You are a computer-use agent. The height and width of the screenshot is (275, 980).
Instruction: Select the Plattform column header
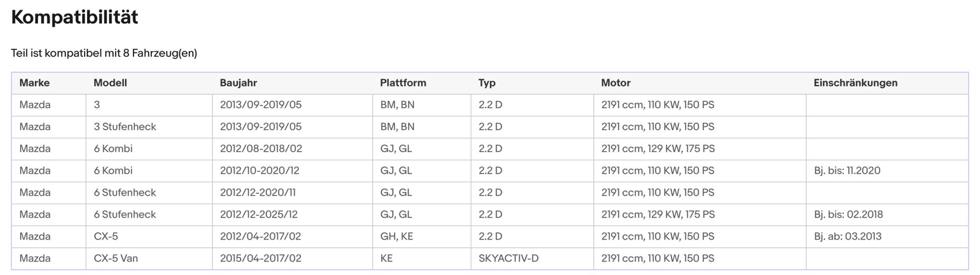403,83
